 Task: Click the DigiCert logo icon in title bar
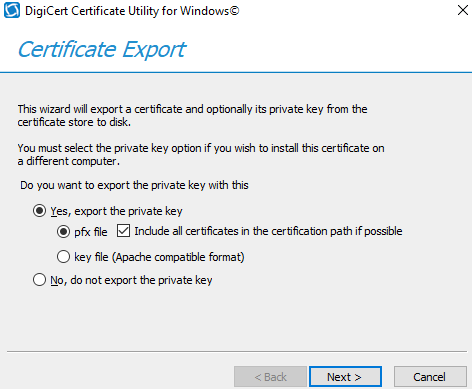(x=12, y=10)
